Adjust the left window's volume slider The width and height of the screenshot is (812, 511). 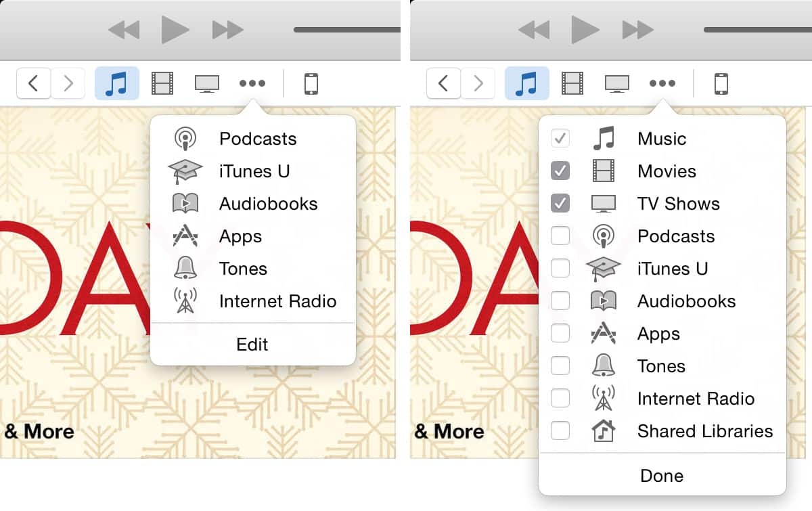click(347, 30)
